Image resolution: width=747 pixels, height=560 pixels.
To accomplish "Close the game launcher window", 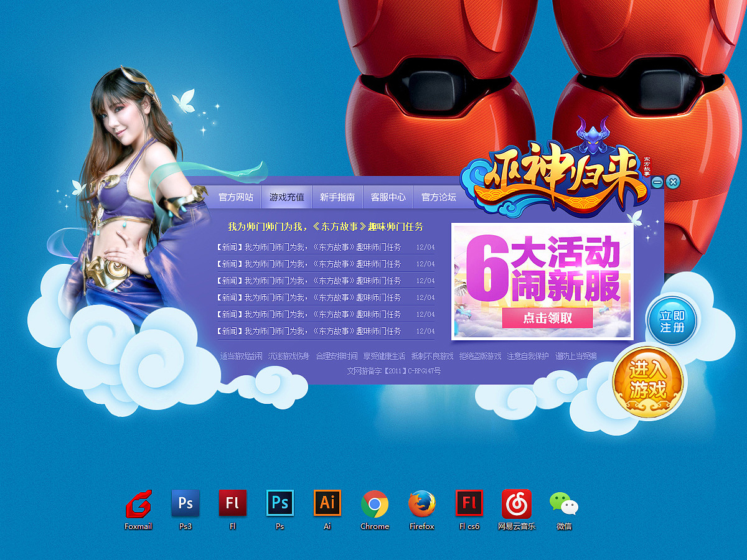I will click(673, 182).
